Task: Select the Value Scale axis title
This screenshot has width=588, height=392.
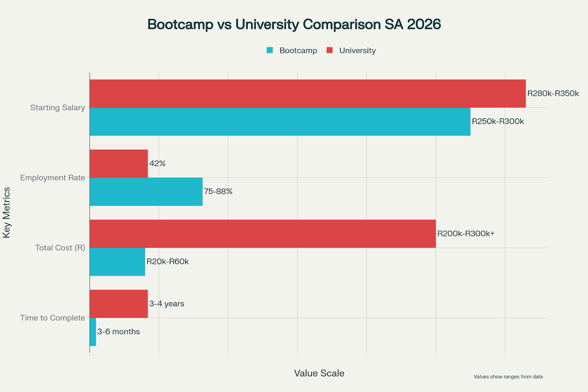Action: 319,373
